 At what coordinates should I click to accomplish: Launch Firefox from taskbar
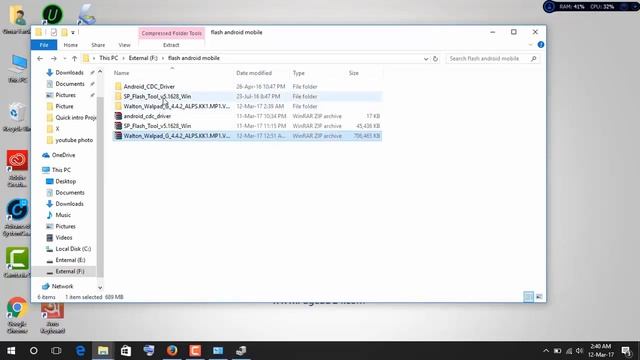tap(172, 351)
